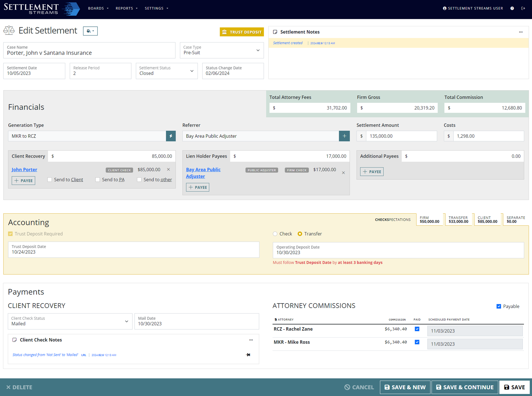Remove John Porter payee with X icon
The width and height of the screenshot is (532, 396).
click(168, 170)
